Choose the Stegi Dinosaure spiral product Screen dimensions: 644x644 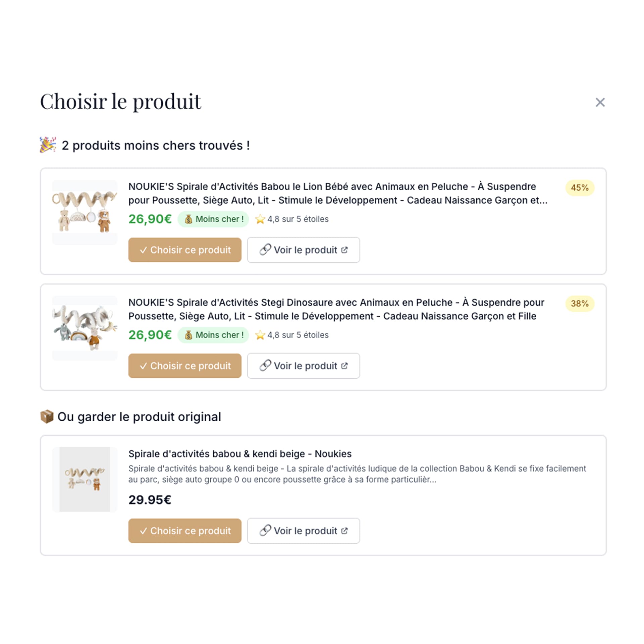click(185, 366)
